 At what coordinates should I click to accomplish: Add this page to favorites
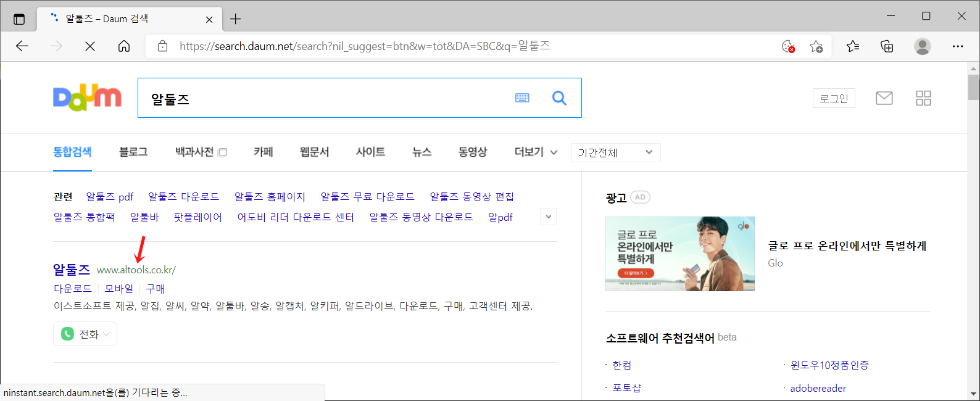pyautogui.click(x=816, y=46)
